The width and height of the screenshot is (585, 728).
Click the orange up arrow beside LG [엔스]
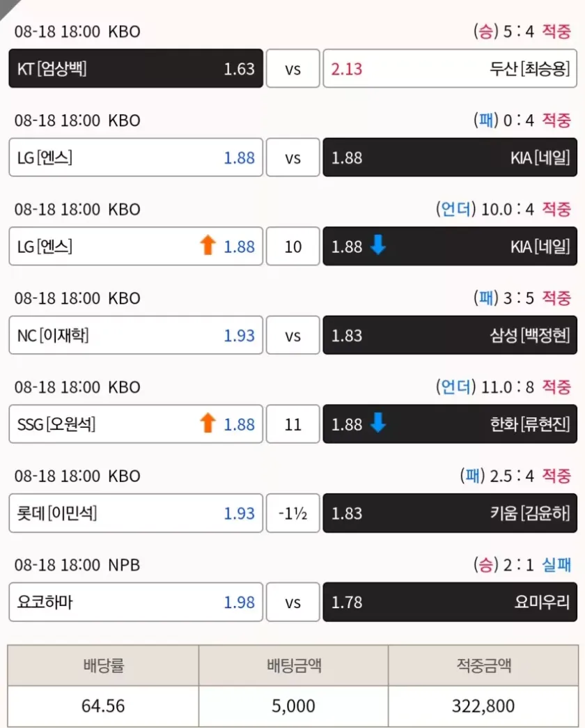[x=208, y=246]
